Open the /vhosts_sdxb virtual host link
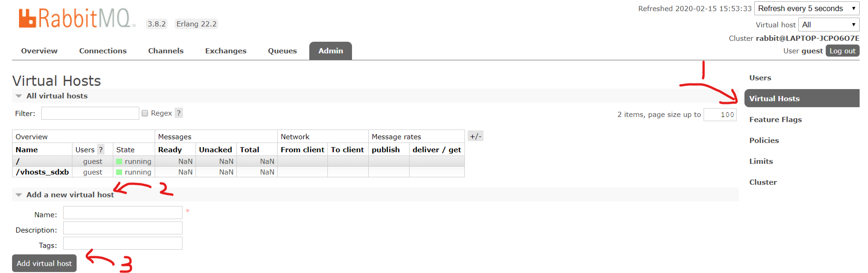This screenshot has width=868, height=273. pyautogui.click(x=43, y=172)
